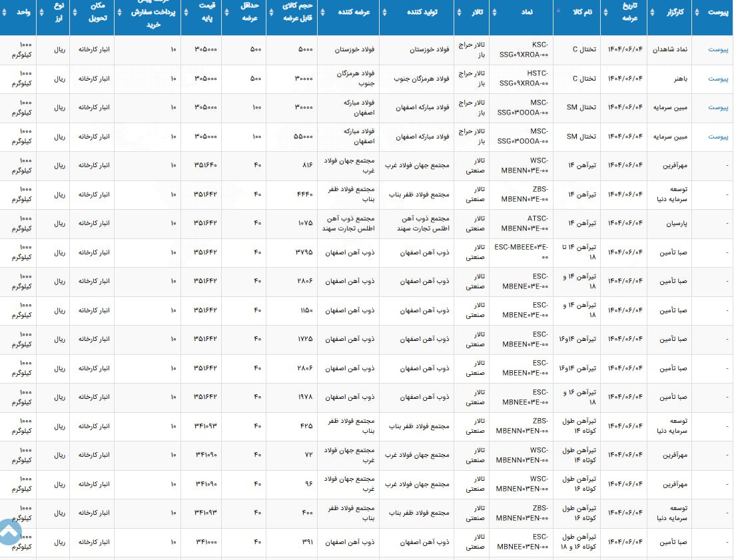The height and width of the screenshot is (560, 734).
Task: Sort by the تاریخ عرضه column arrow icon
Action: click(605, 12)
